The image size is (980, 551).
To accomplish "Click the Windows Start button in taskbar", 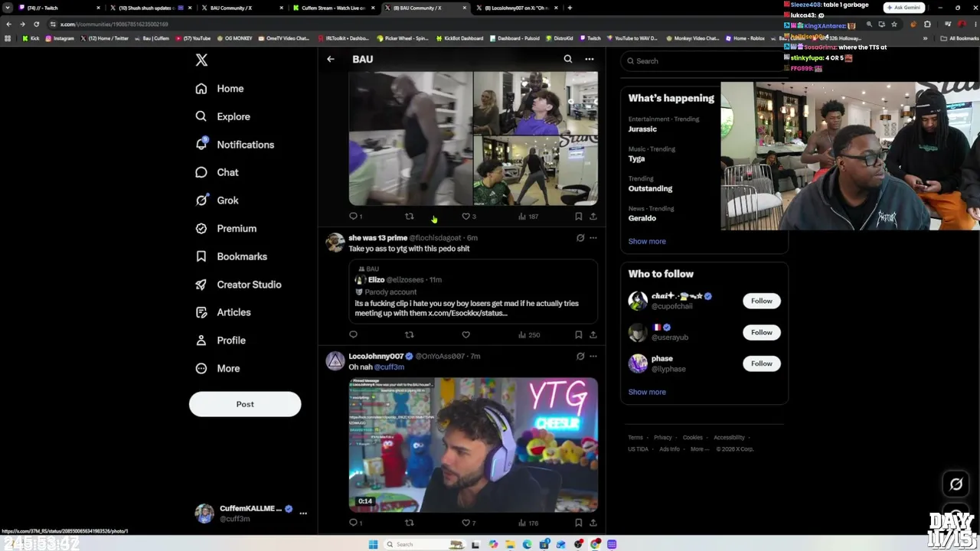I will click(373, 544).
